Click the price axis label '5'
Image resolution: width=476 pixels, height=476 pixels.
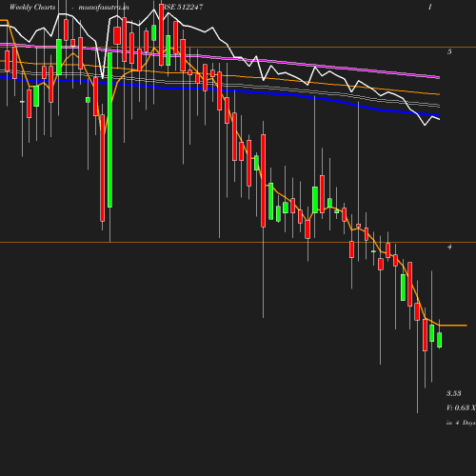[x=449, y=51]
